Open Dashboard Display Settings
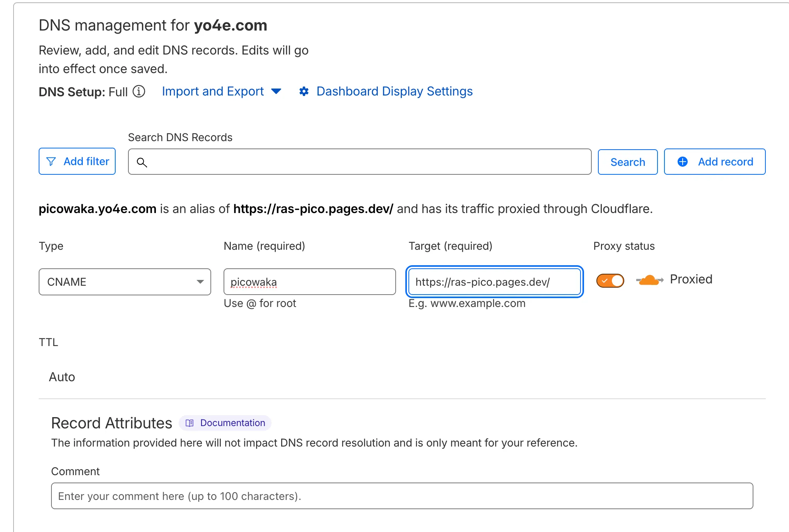The height and width of the screenshot is (532, 789). point(394,92)
